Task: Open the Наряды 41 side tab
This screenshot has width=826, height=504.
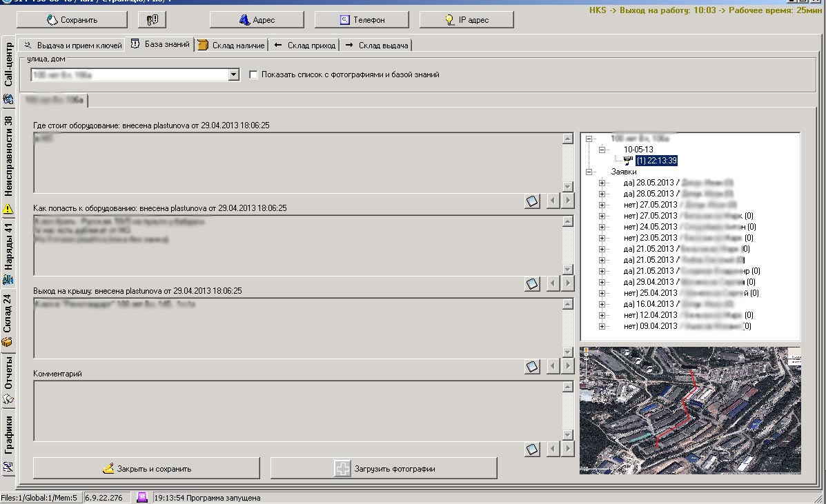Action: tap(8, 252)
